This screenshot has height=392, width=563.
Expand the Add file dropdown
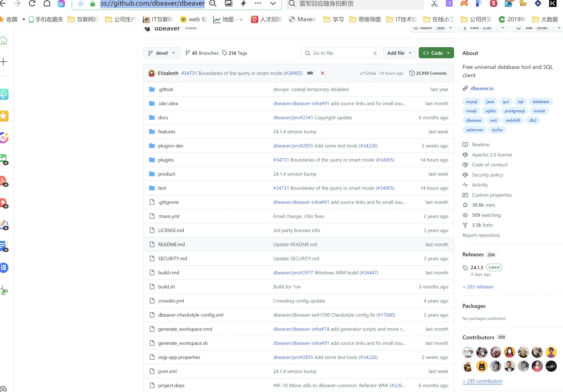(399, 53)
